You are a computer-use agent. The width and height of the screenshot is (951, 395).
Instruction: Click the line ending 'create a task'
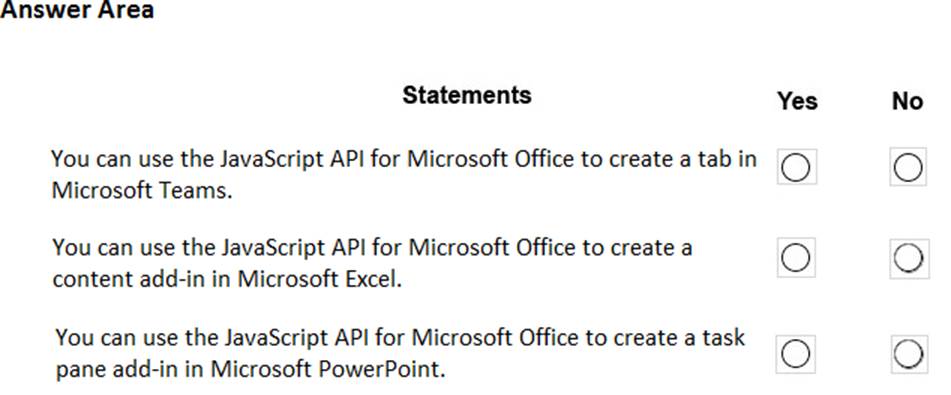click(400, 337)
